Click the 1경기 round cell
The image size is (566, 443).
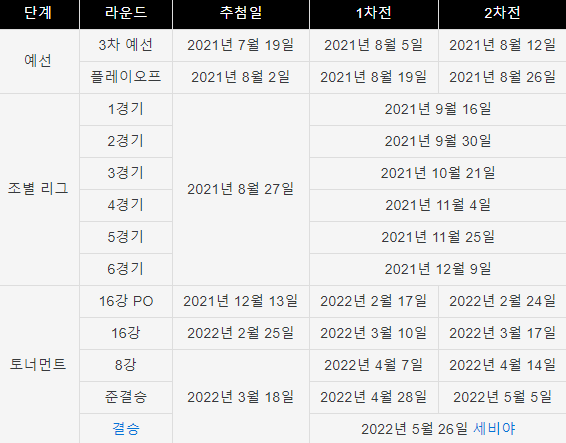click(x=126, y=109)
